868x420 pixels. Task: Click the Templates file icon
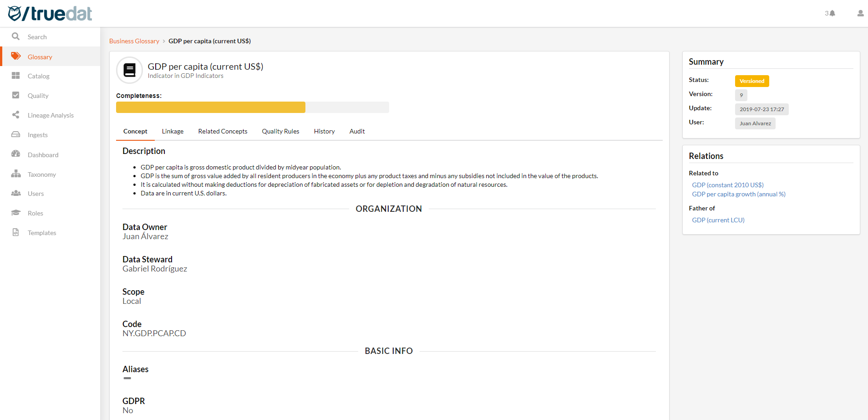point(15,232)
